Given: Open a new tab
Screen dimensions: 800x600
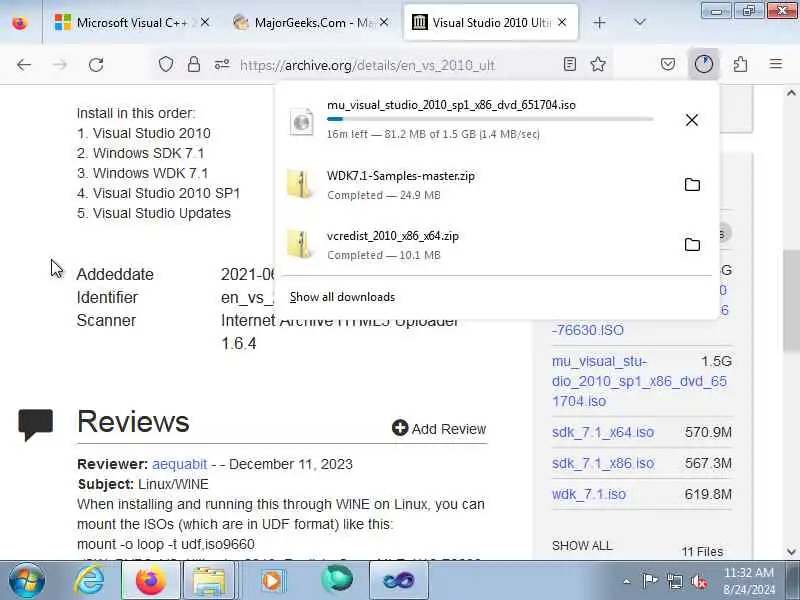Looking at the screenshot, I should coord(599,22).
